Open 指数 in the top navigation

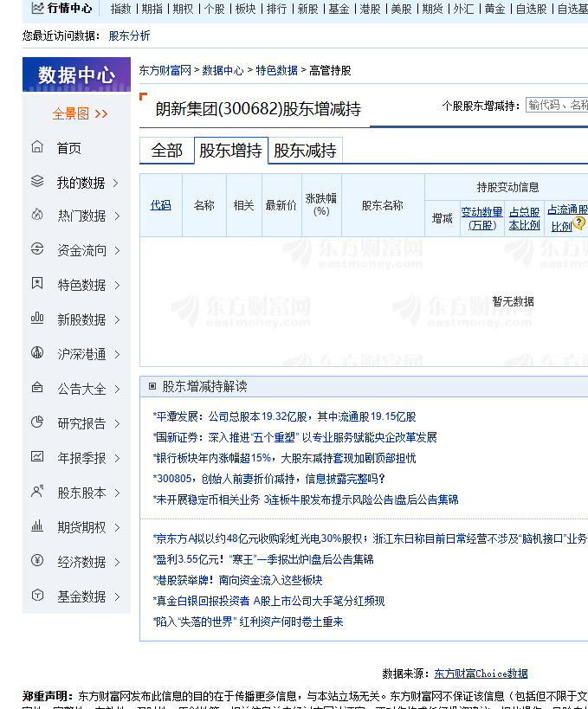point(120,9)
